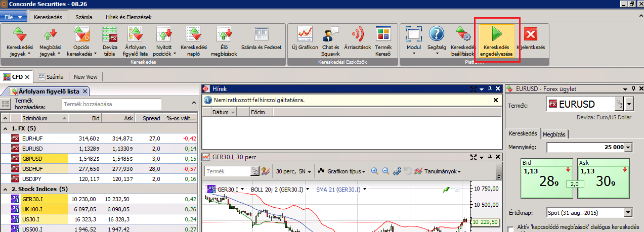Select Megbízás tab in forex ticket
644x232 pixels.
tap(554, 134)
